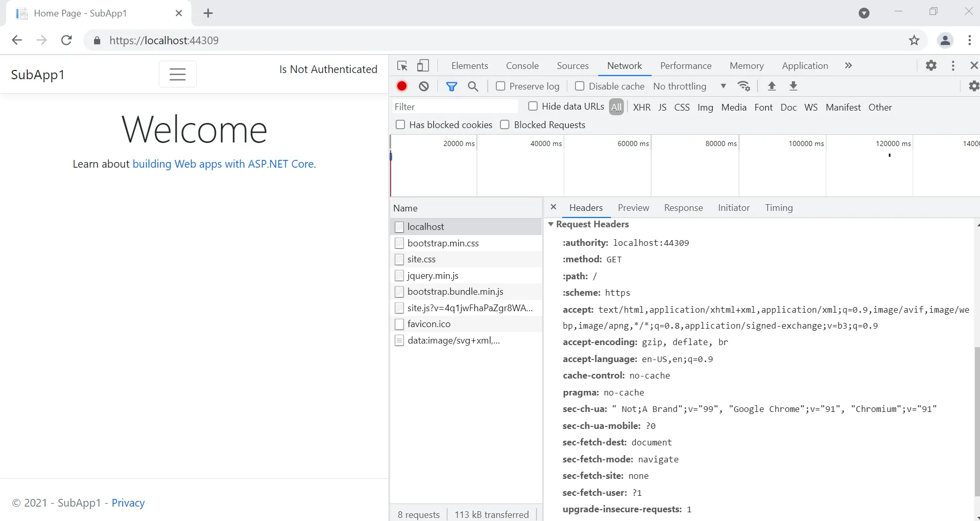980x521 pixels.
Task: Open the DevTools settings gear
Action: [931, 66]
